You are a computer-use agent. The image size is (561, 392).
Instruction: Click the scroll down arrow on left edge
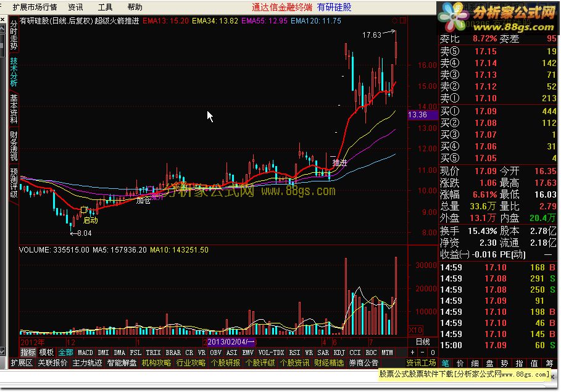[2, 351]
